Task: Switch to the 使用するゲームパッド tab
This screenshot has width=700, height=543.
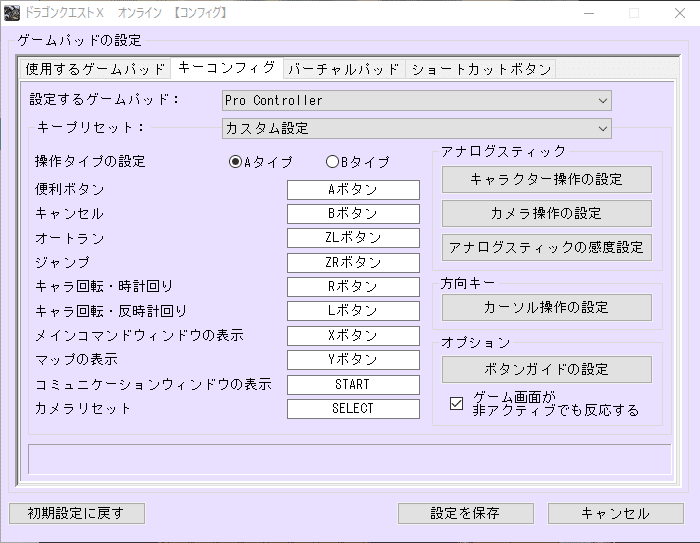Action: coord(95,69)
